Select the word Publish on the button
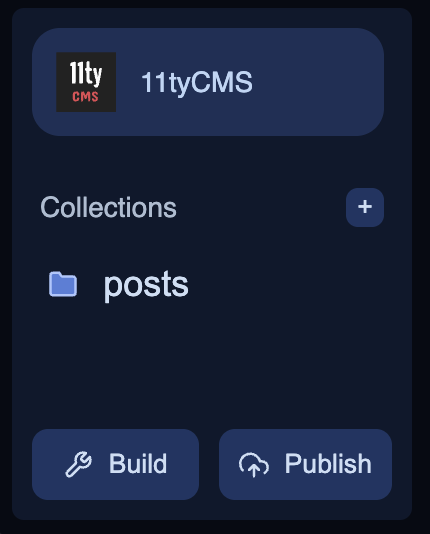The height and width of the screenshot is (534, 430). (x=328, y=464)
